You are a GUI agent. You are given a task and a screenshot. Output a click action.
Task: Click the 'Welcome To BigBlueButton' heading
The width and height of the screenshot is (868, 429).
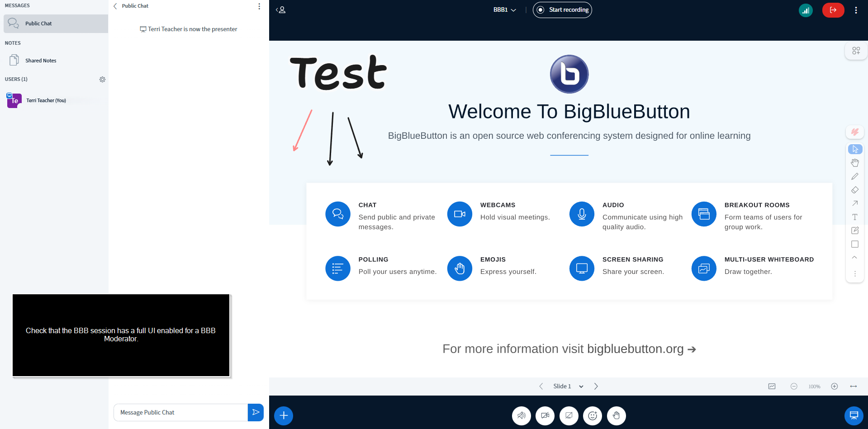pyautogui.click(x=569, y=112)
